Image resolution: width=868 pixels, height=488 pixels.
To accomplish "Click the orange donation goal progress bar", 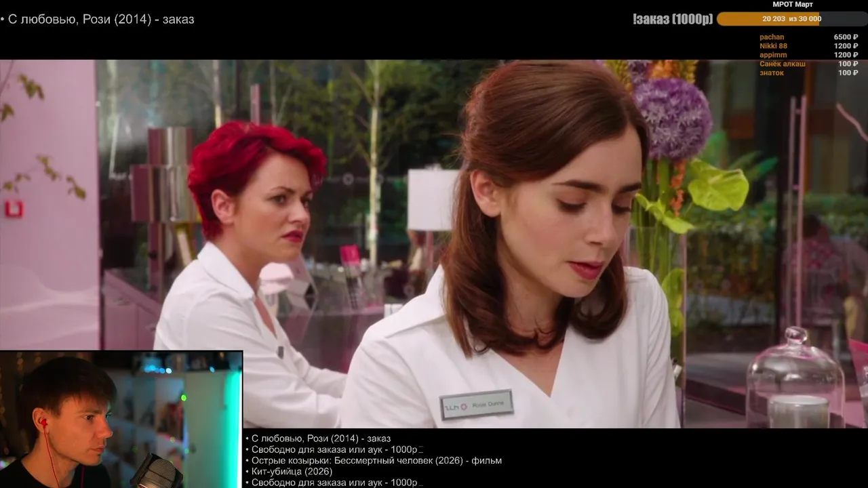I will [x=791, y=19].
